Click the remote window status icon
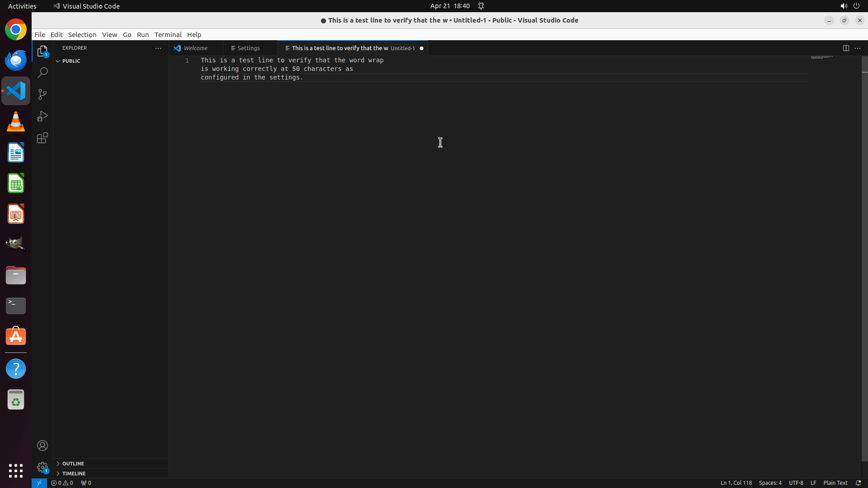 [x=39, y=483]
